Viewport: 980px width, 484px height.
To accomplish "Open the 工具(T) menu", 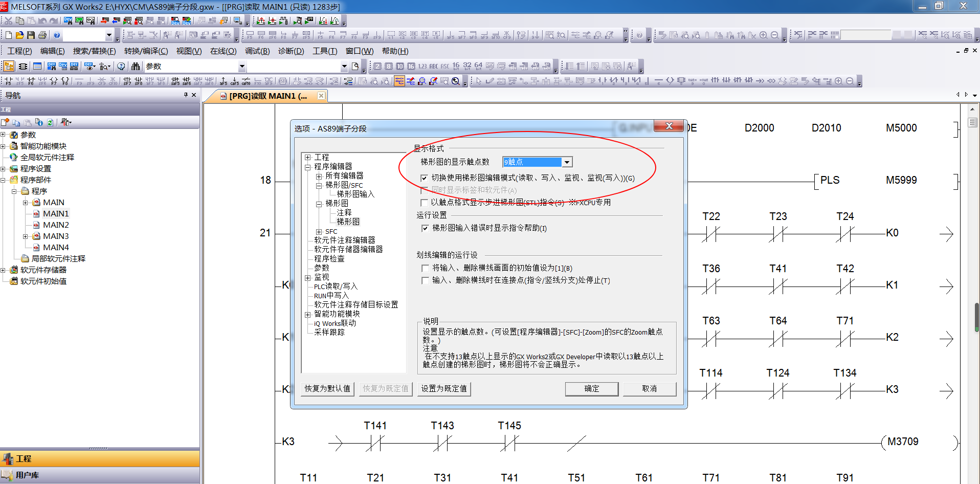I will (325, 51).
